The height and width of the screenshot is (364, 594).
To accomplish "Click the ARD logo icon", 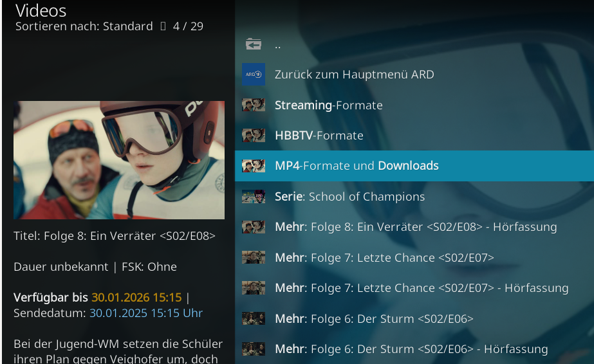I will pos(254,74).
